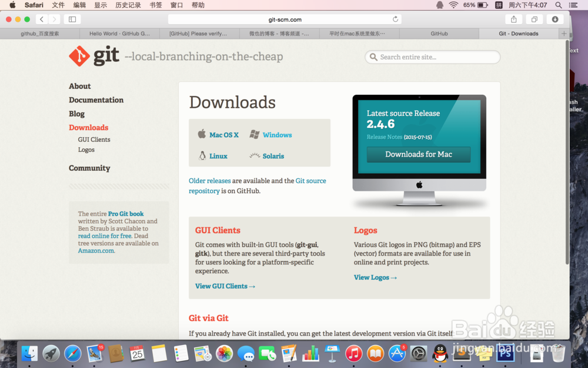Open the 帮助 menu
This screenshot has width=588, height=368.
198,5
